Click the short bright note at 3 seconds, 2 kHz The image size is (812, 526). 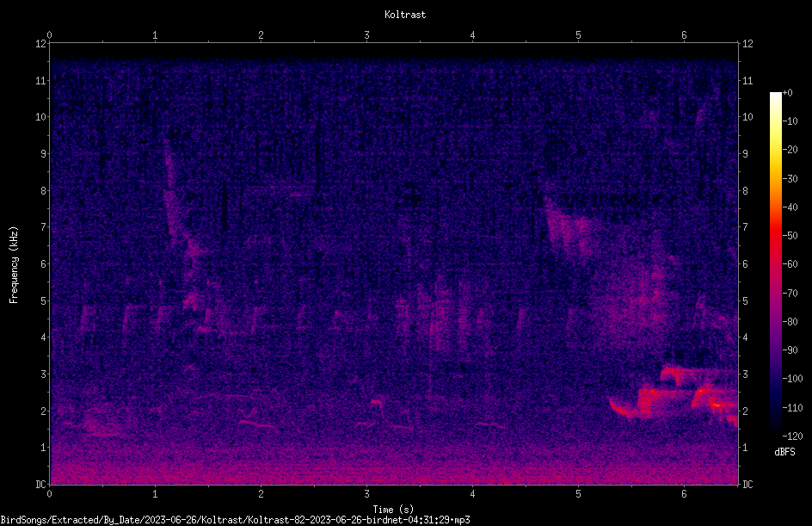pos(377,402)
